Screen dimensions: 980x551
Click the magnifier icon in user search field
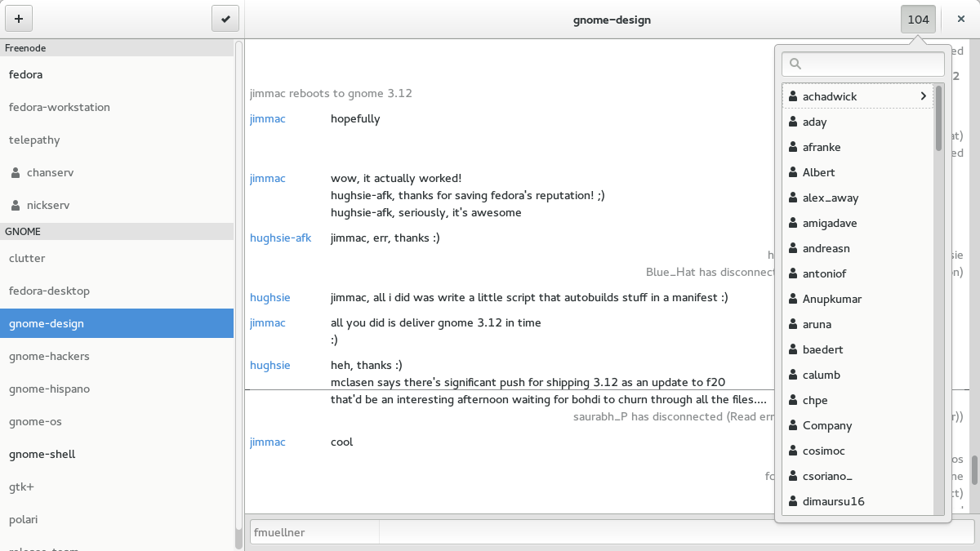(x=795, y=64)
